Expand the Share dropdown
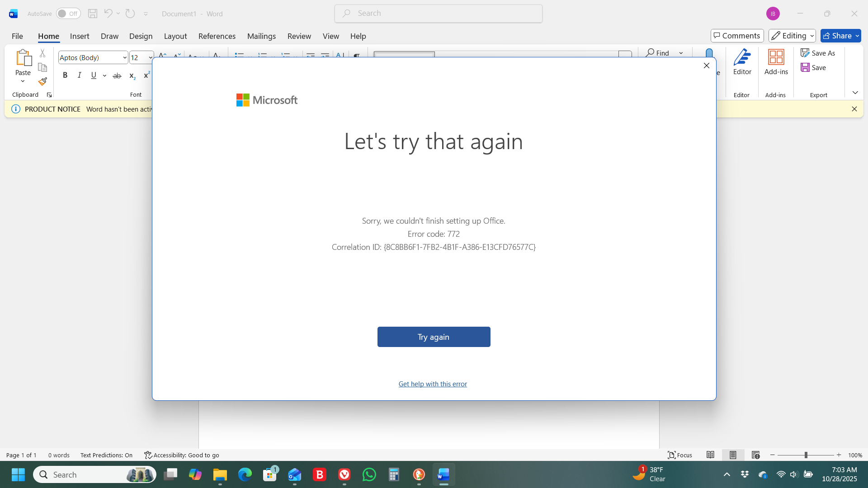The width and height of the screenshot is (868, 488). pyautogui.click(x=857, y=36)
